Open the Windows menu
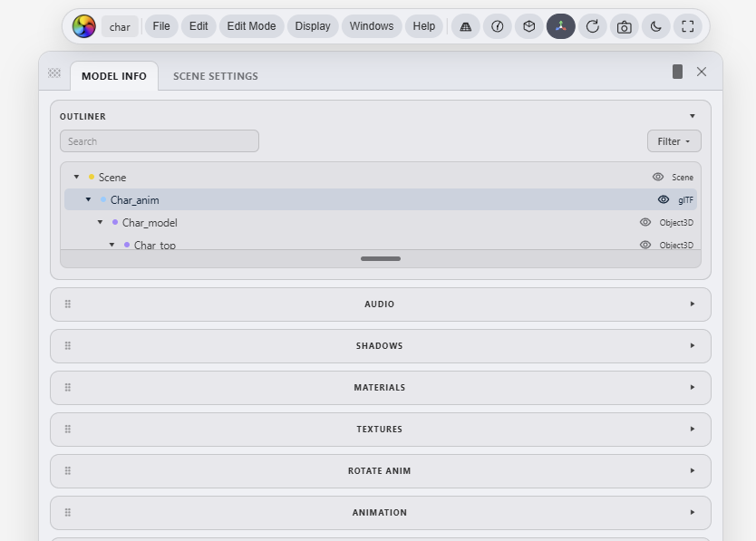756x541 pixels. (372, 26)
